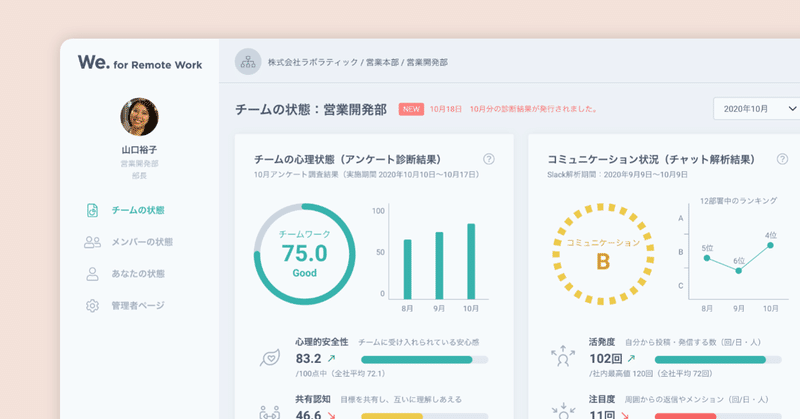Open 2020年10月 month dropdown
800x419 pixels.
point(756,109)
